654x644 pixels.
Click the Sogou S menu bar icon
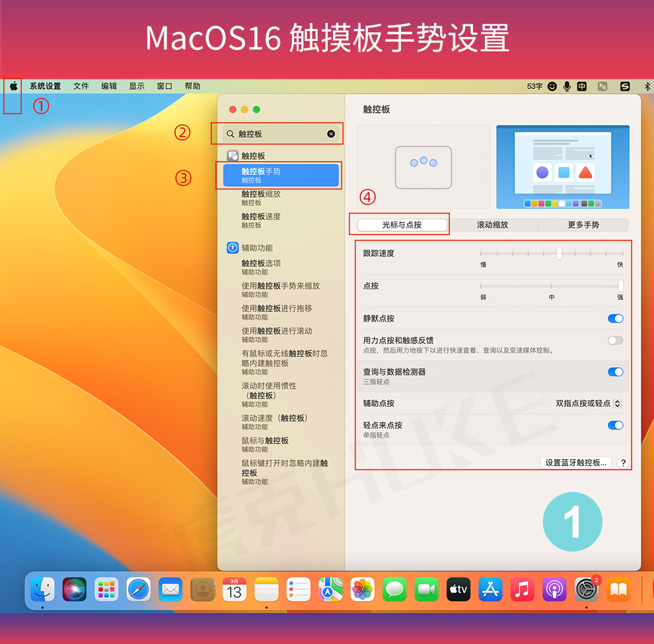pyautogui.click(x=625, y=87)
